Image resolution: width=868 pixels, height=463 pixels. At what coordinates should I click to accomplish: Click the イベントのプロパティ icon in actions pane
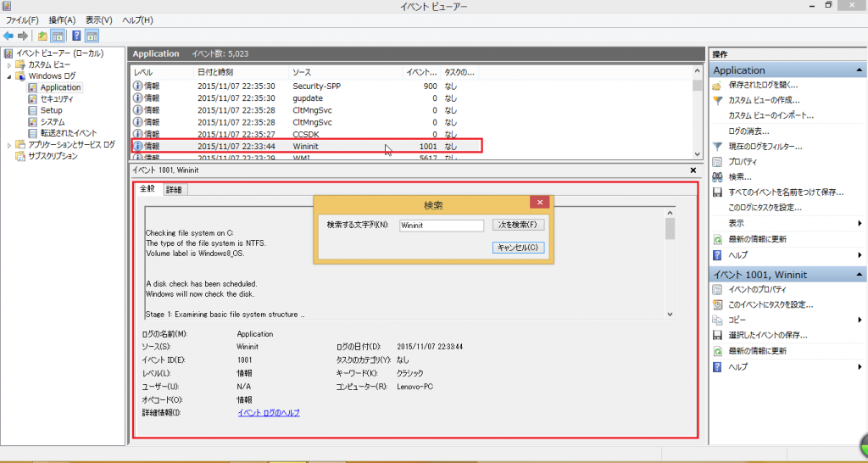pyautogui.click(x=718, y=290)
